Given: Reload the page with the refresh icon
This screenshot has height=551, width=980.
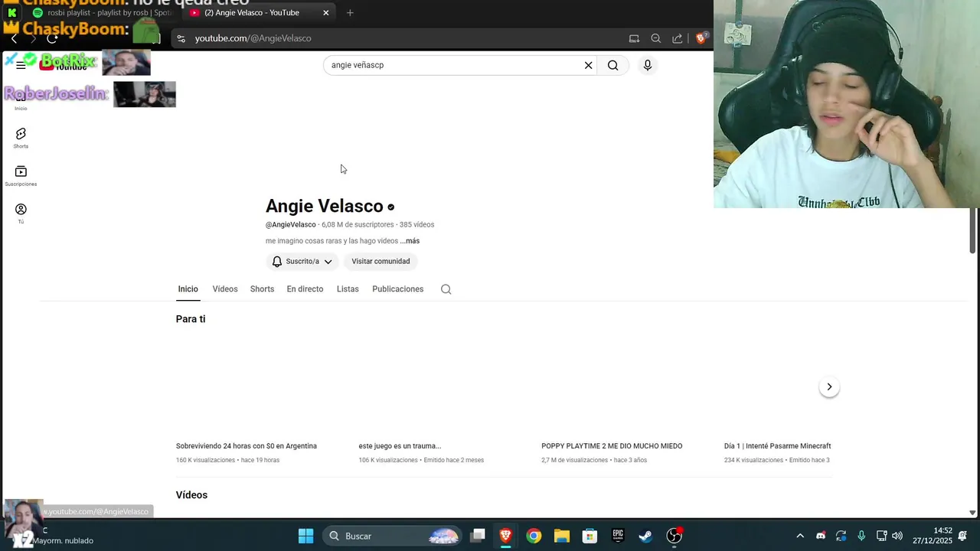Looking at the screenshot, I should (52, 38).
